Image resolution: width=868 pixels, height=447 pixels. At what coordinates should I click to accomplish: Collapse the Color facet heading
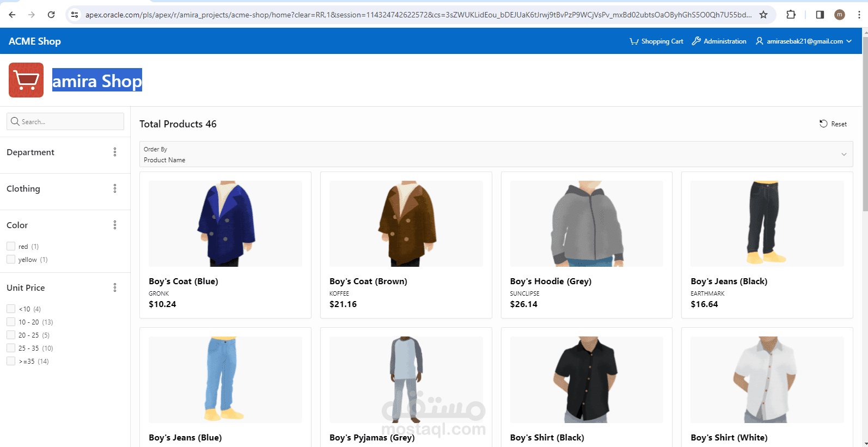pos(17,225)
